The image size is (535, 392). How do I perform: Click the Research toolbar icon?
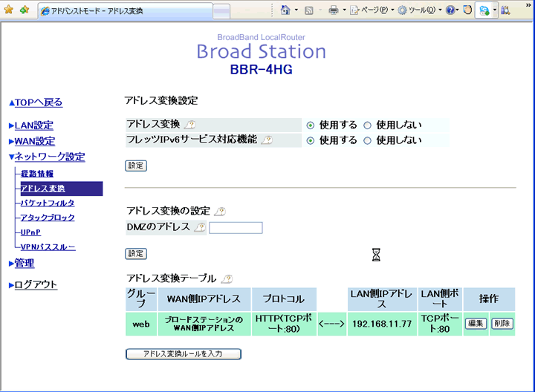505,10
